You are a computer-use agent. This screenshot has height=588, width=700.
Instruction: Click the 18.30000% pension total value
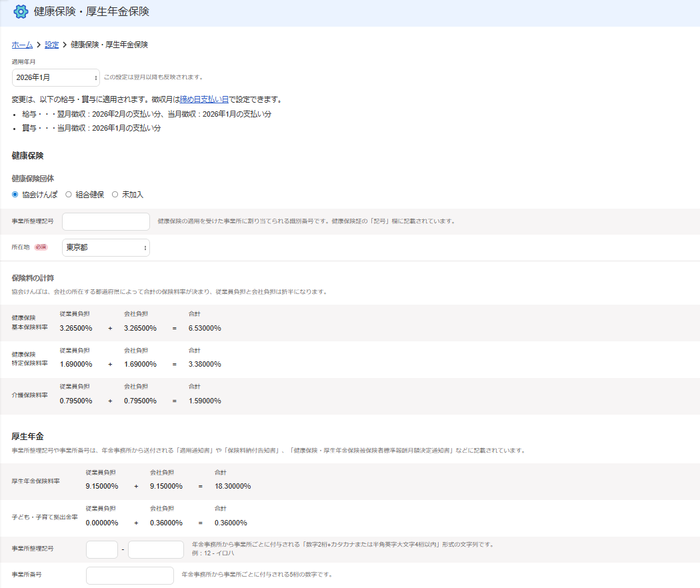click(x=233, y=486)
